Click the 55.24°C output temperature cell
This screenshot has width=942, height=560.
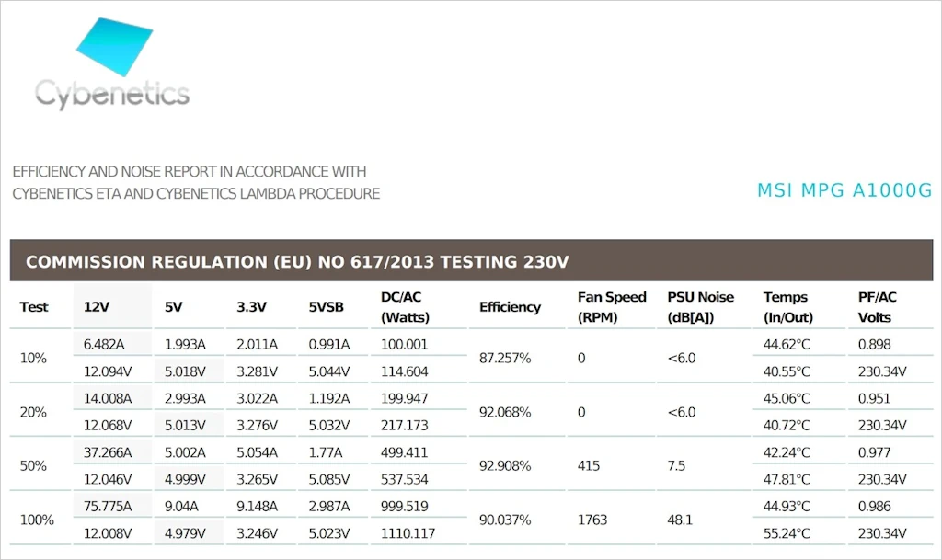pos(787,533)
